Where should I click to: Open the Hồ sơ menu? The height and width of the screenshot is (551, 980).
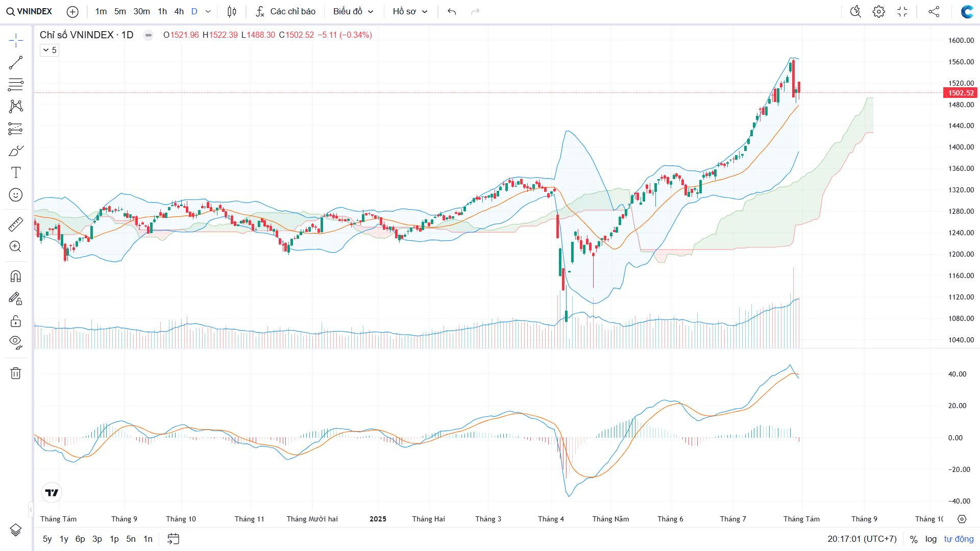pos(409,12)
